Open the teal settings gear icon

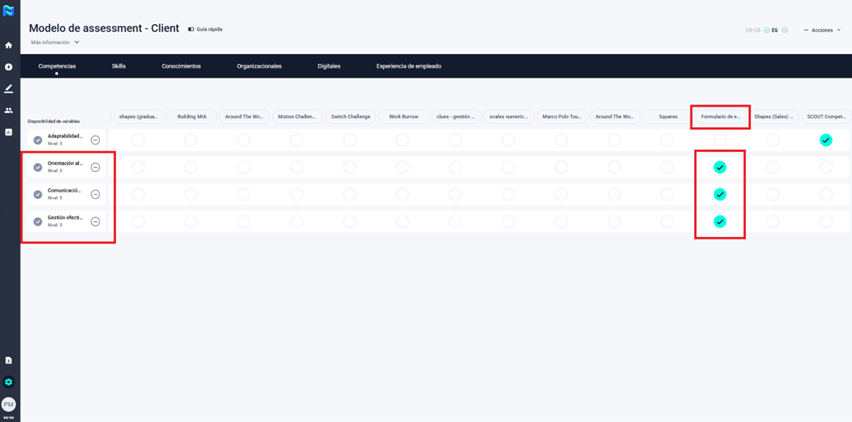click(9, 382)
